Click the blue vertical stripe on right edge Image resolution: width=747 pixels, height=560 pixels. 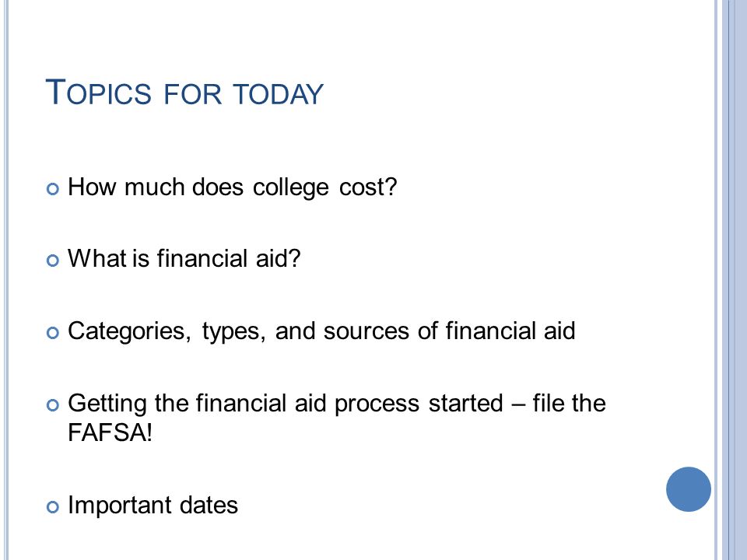[x=733, y=280]
